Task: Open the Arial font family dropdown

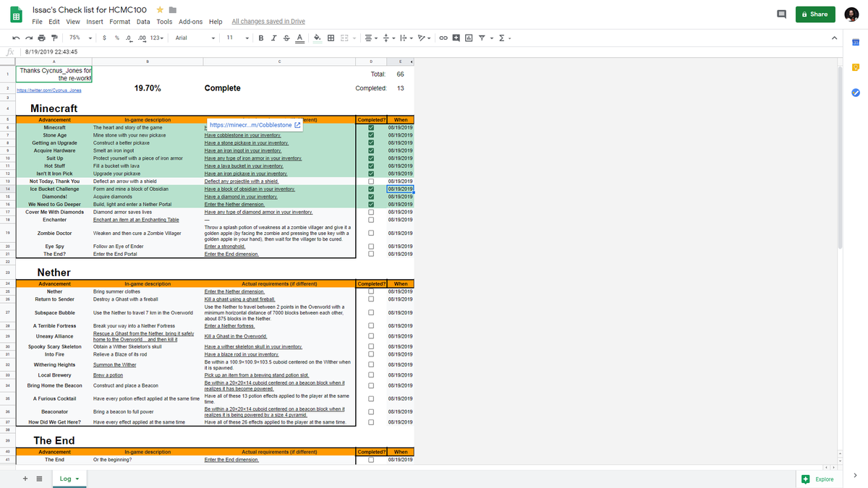Action: (x=195, y=38)
